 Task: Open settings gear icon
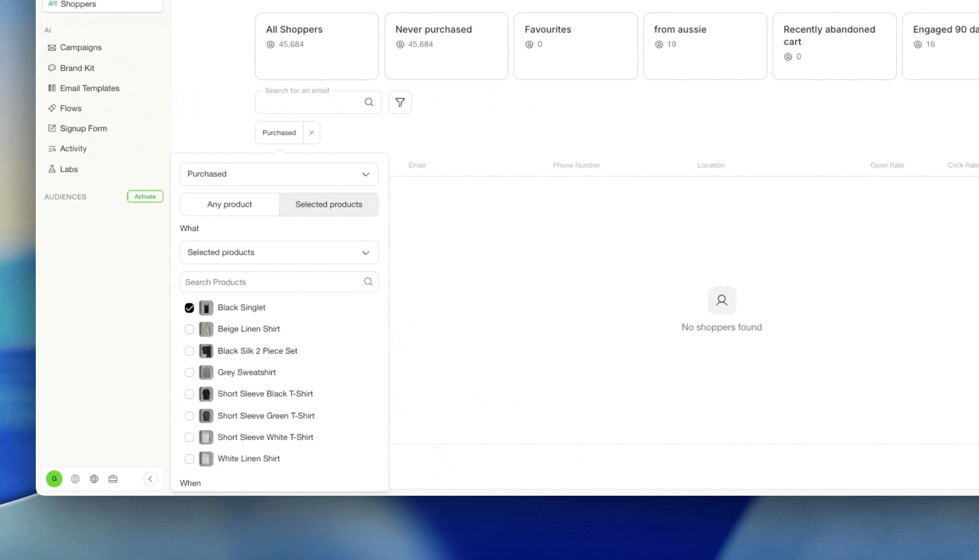[75, 479]
